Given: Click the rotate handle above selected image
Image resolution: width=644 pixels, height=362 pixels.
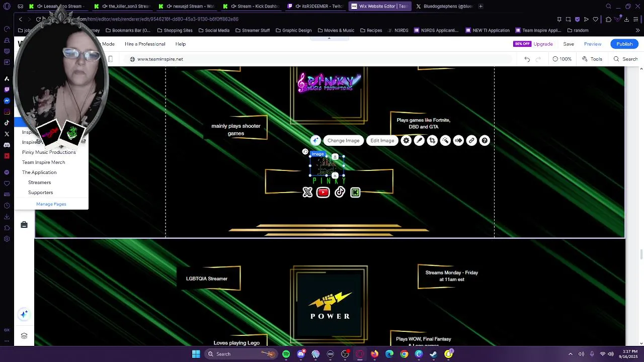Looking at the screenshot, I should [x=305, y=151].
